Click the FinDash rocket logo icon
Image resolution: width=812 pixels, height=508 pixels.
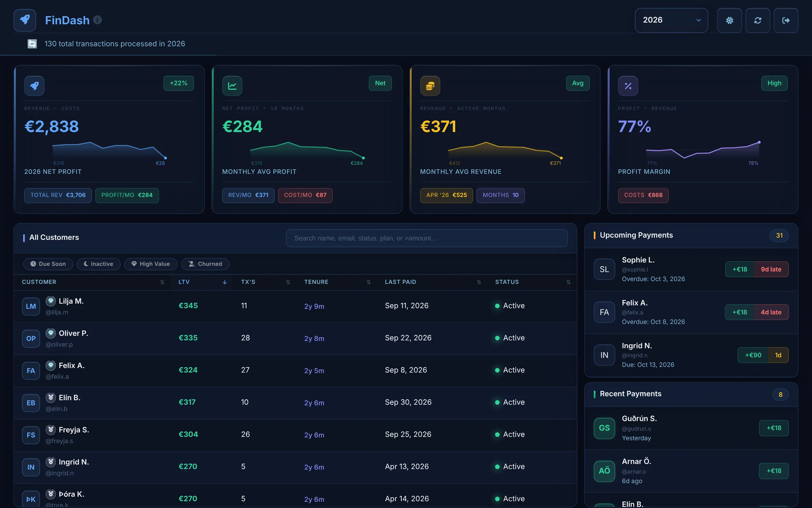point(25,20)
